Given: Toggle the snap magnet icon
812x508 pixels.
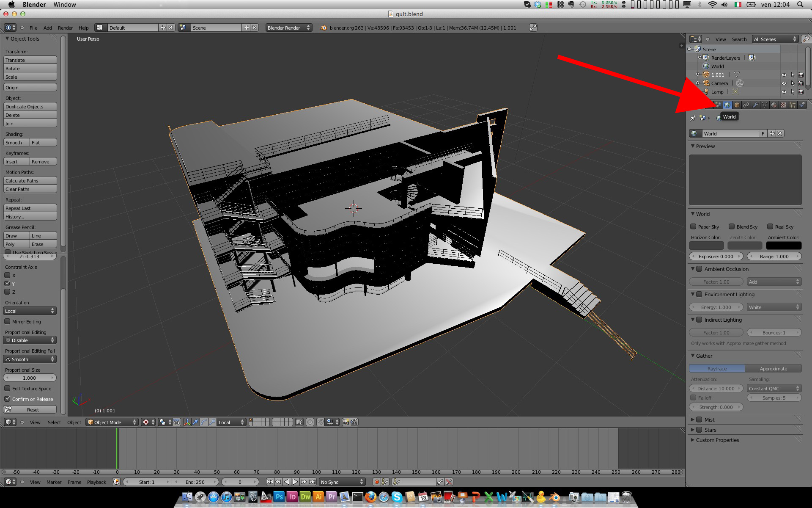Looking at the screenshot, I should click(x=321, y=422).
